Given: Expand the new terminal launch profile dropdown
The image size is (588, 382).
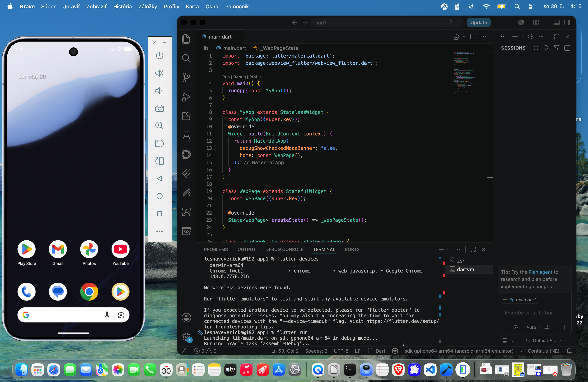Looking at the screenshot, I should [x=448, y=250].
